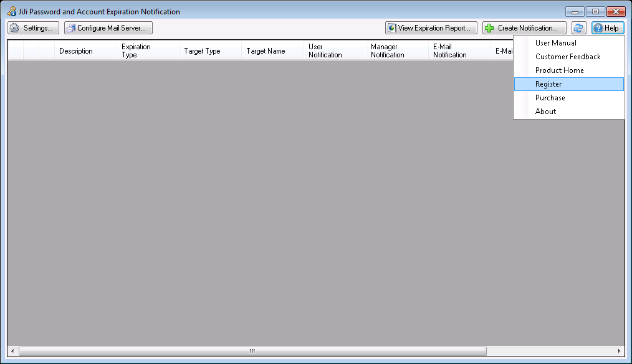632x364 pixels.
Task: Click User Notification column header
Action: click(x=335, y=50)
